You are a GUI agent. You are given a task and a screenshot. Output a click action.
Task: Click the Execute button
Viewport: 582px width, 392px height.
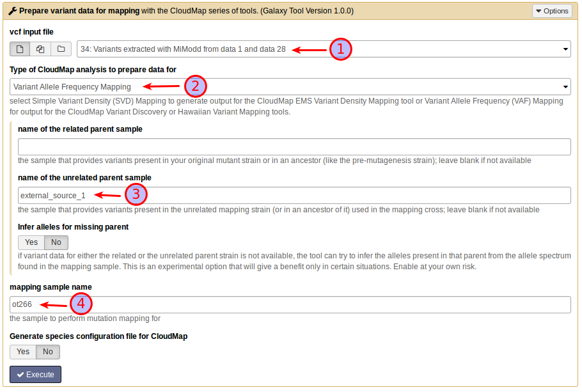35,375
